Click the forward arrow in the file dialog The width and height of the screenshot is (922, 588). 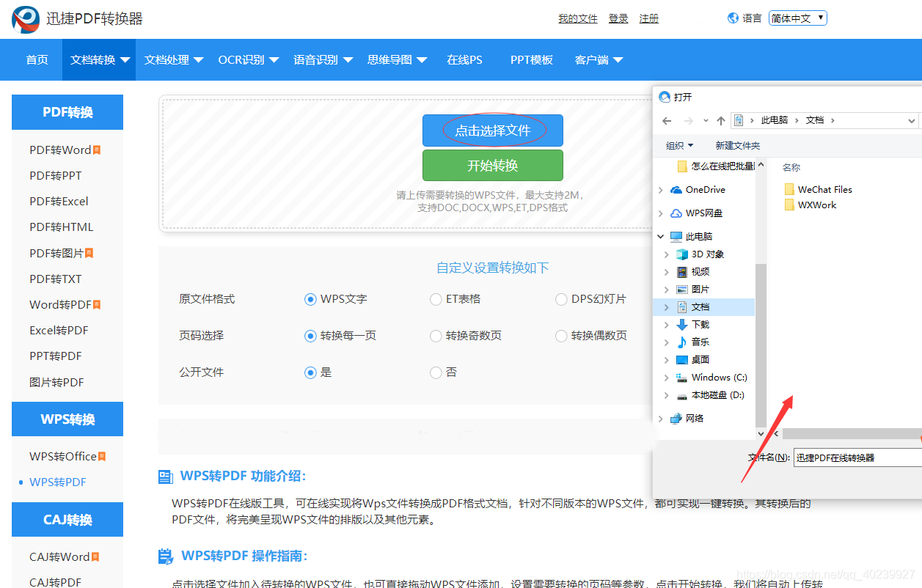[688, 120]
